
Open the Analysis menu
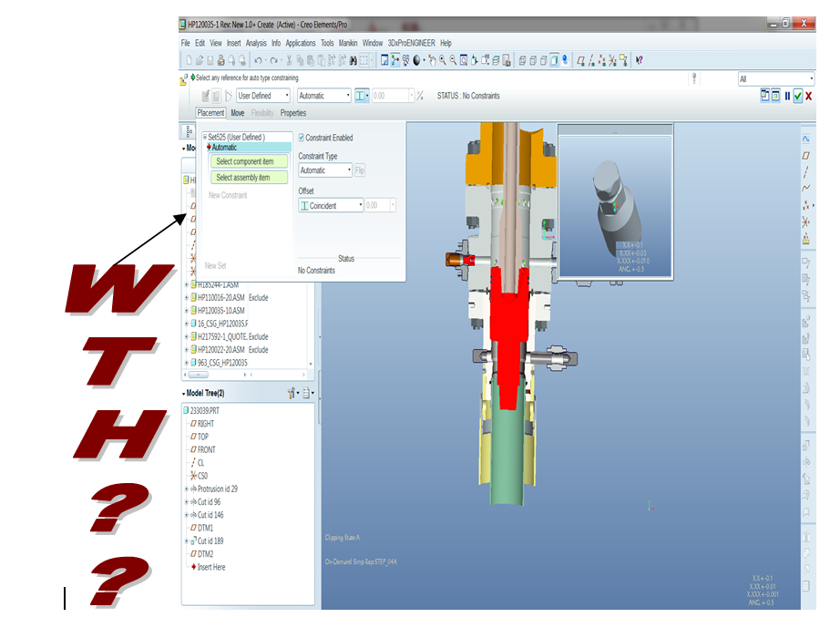[x=256, y=44]
